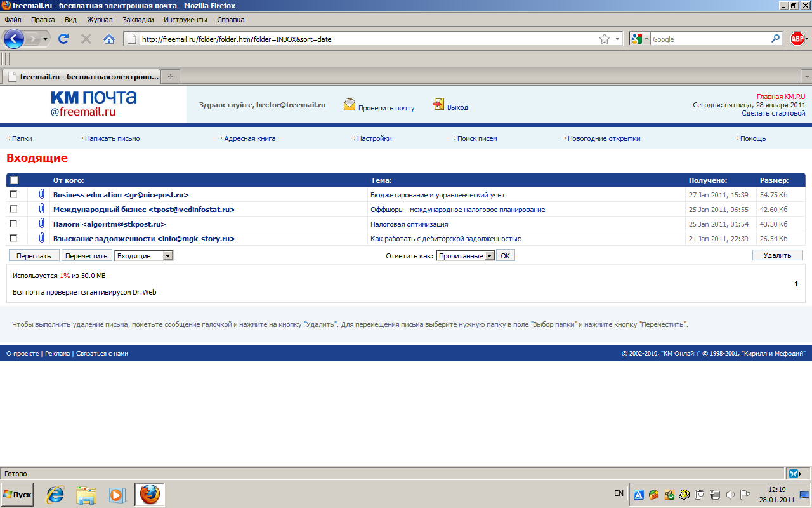
Task: Open the message Налоговая оптимизация
Action: [x=409, y=224]
